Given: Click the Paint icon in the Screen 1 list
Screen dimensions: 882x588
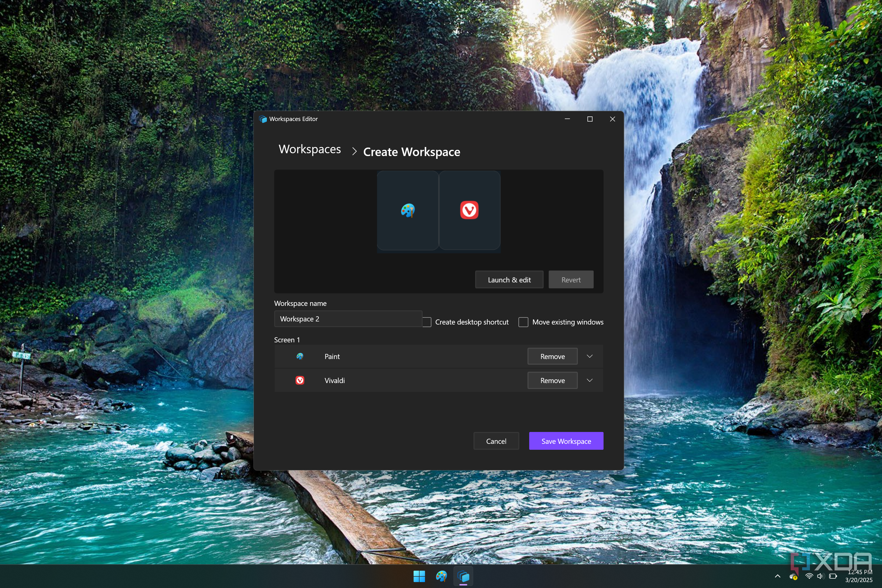Looking at the screenshot, I should (300, 356).
